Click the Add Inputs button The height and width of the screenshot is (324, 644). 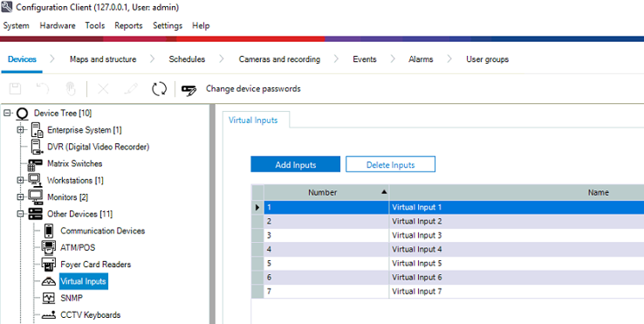tap(295, 164)
